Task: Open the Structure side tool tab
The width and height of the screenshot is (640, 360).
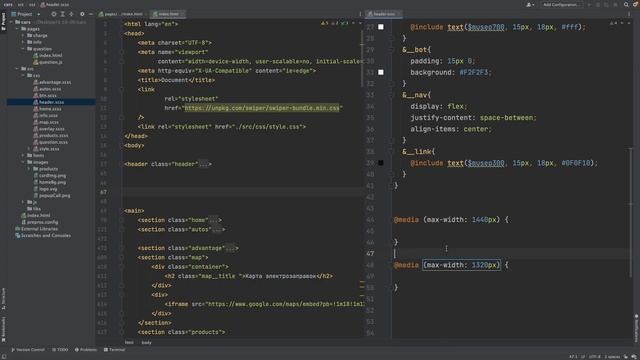Action: coord(3,299)
